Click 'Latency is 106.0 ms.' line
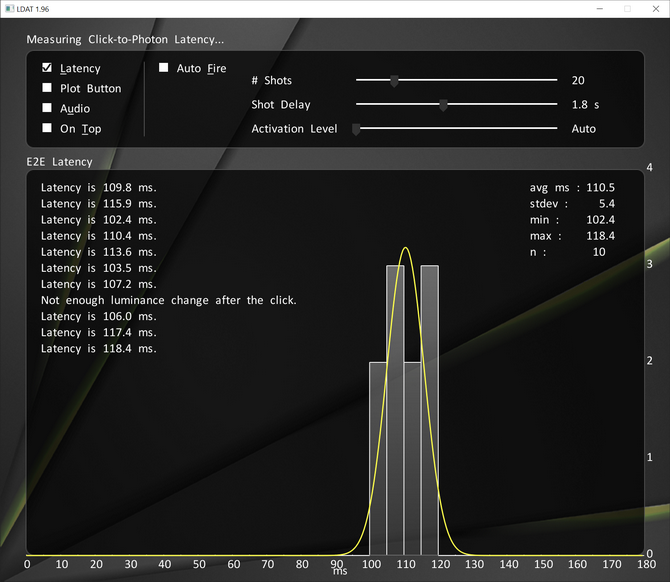670x582 pixels. [99, 317]
